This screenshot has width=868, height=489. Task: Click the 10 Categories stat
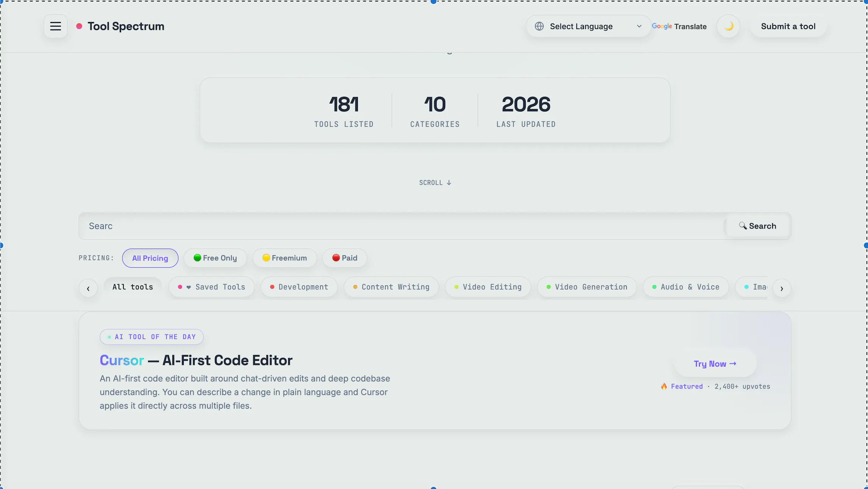click(435, 111)
